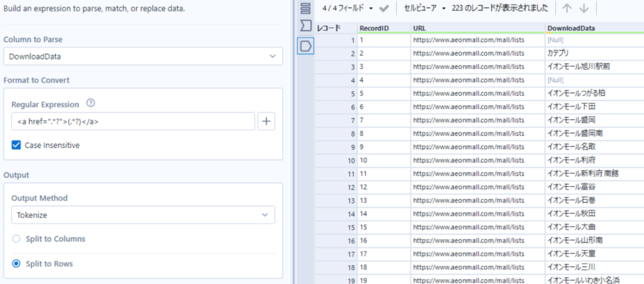Click the RecordID cell with value 12
This screenshot has width=644, height=284.
(x=384, y=187)
